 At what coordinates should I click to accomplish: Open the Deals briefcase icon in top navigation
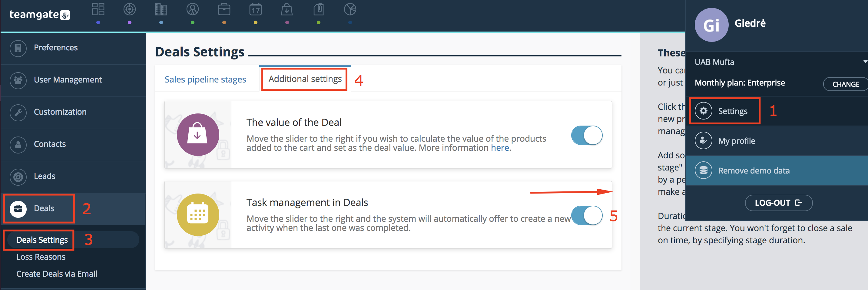tap(224, 9)
